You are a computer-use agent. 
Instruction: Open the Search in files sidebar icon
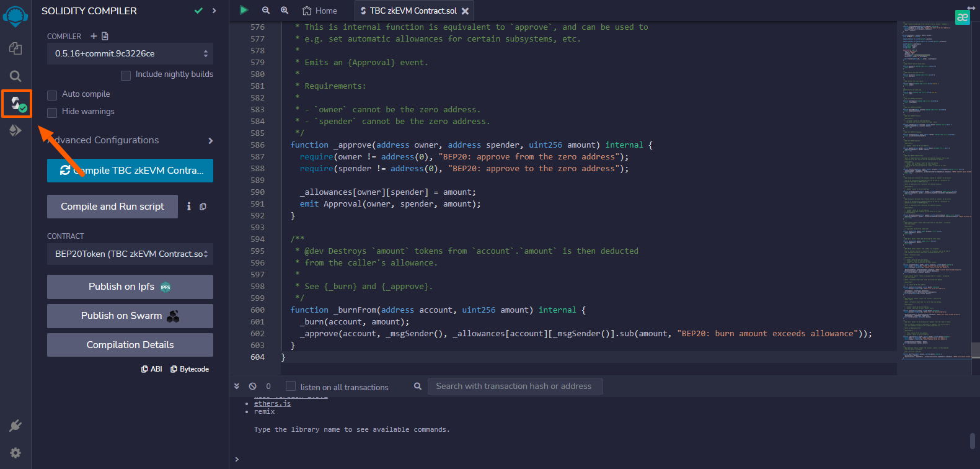[x=15, y=76]
